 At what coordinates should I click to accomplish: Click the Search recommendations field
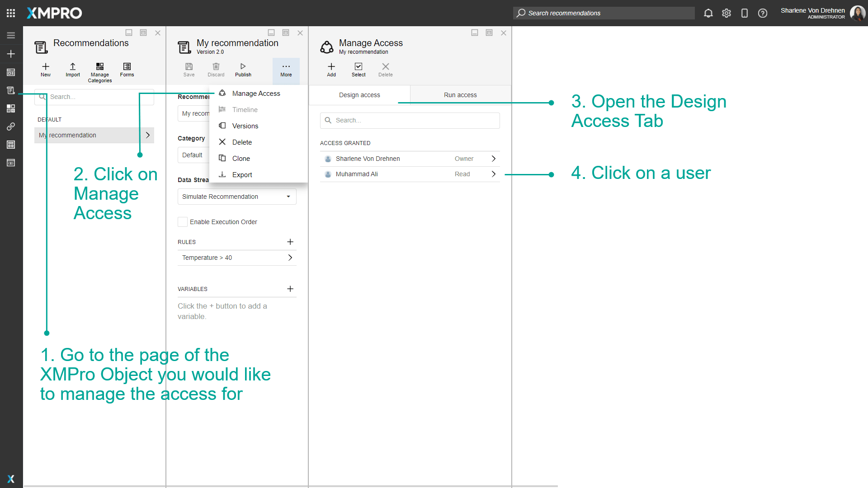tap(604, 13)
